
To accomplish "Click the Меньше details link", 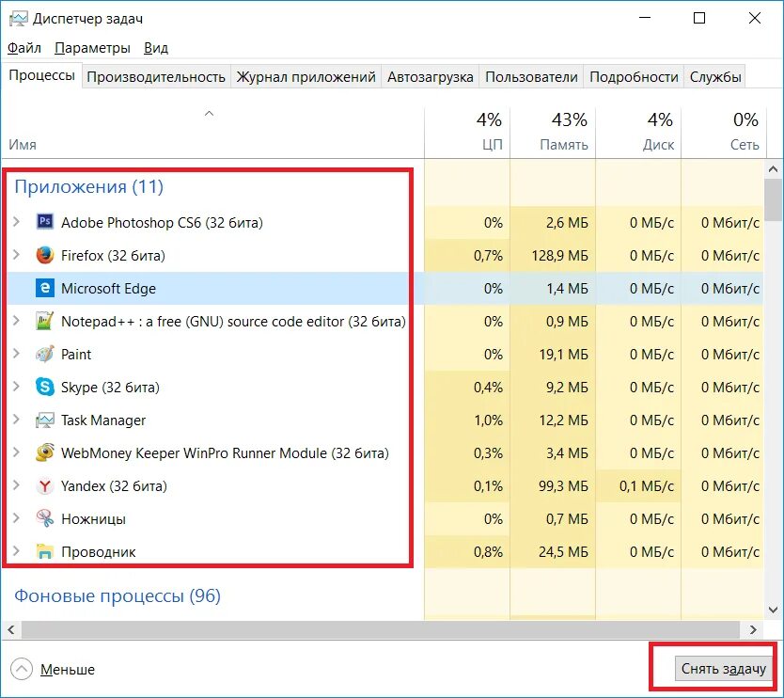I will coord(68,670).
